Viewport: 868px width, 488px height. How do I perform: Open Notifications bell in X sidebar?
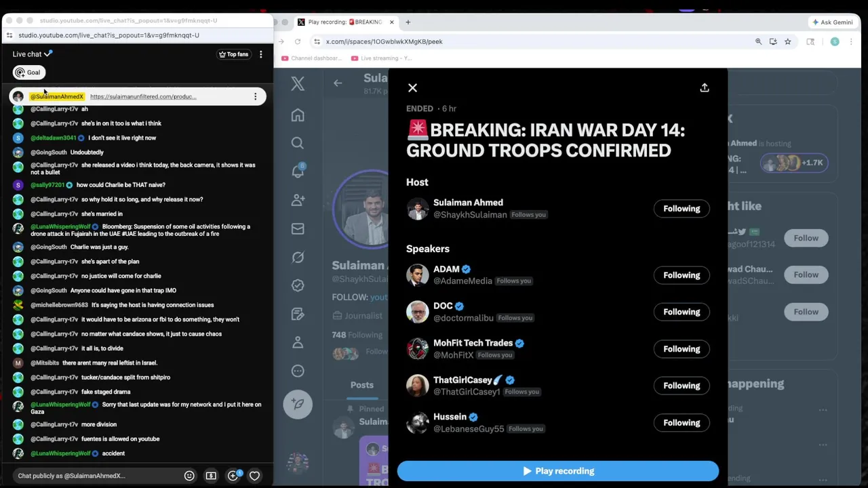tap(298, 171)
